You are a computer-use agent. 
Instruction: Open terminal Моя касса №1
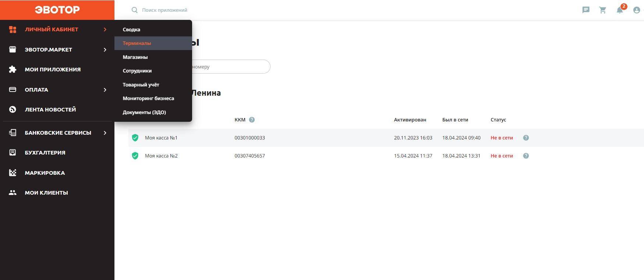161,138
